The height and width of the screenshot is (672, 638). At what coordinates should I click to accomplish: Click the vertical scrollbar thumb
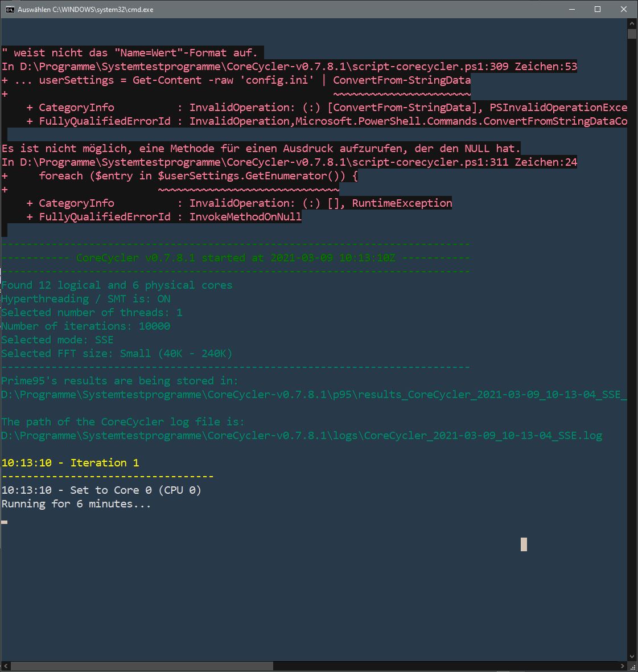[632, 34]
